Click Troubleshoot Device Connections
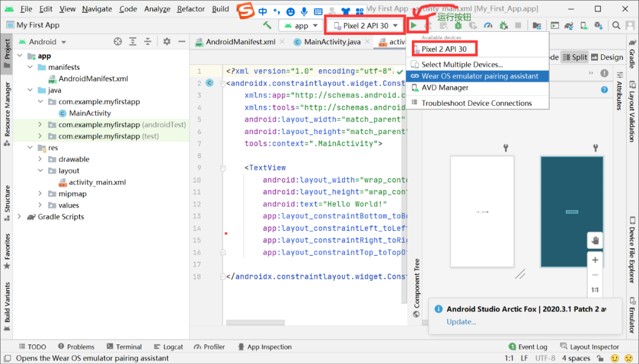 pos(477,103)
